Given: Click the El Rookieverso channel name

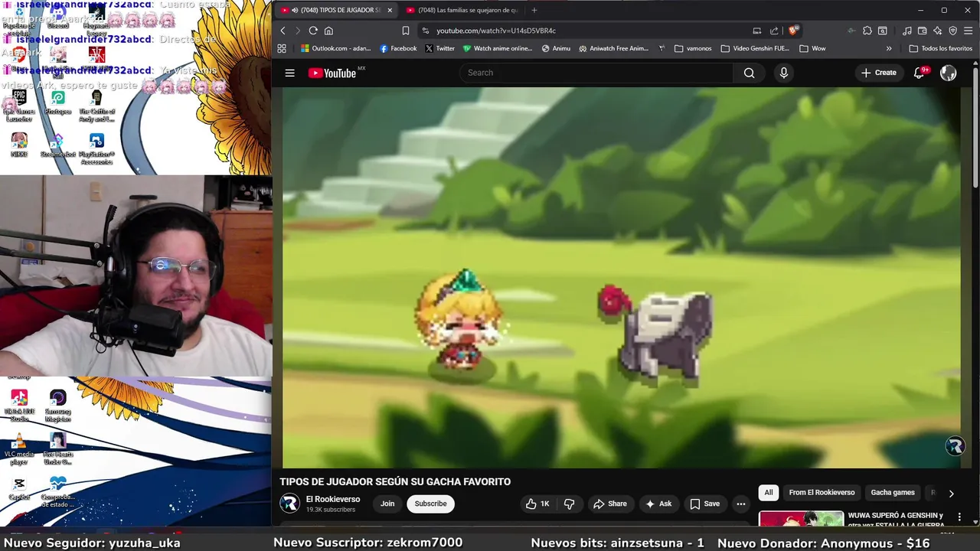Looking at the screenshot, I should pos(333,499).
